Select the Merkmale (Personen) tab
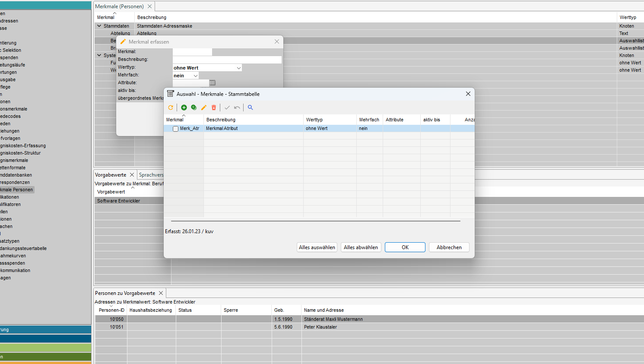 [x=119, y=6]
